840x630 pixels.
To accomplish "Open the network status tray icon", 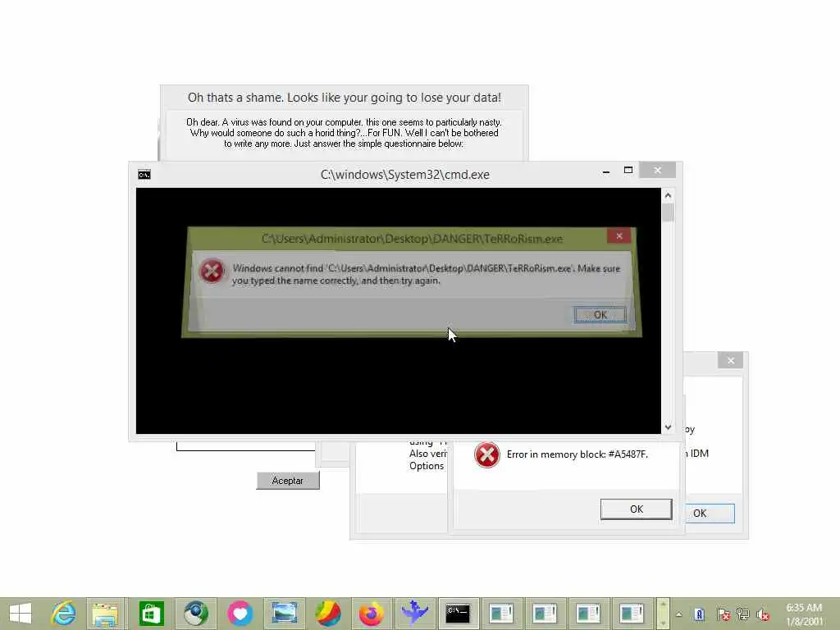I will [742, 614].
